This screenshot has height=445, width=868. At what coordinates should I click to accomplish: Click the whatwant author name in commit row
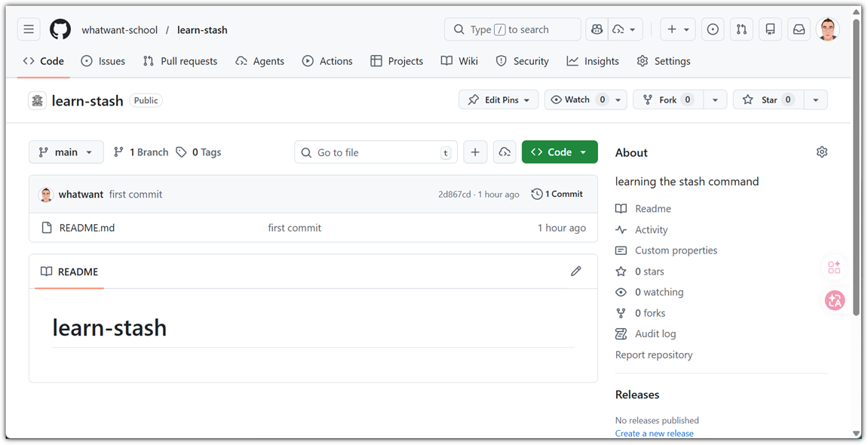(81, 195)
